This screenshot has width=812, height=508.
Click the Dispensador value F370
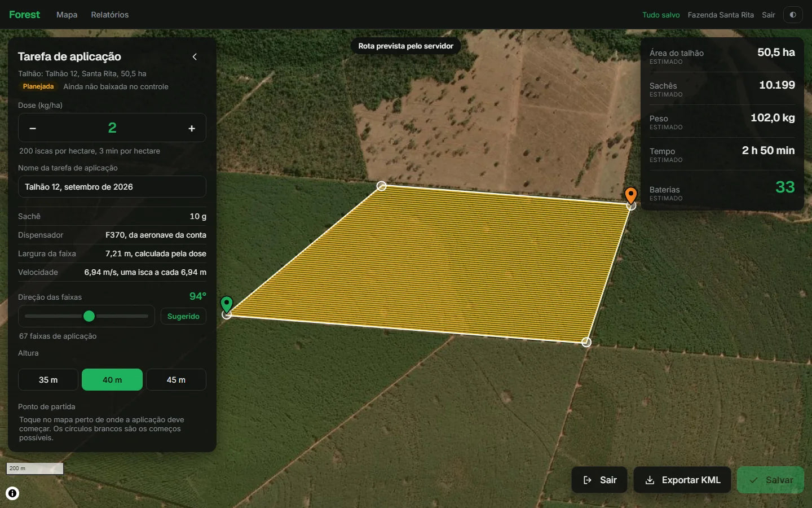pyautogui.click(x=156, y=235)
